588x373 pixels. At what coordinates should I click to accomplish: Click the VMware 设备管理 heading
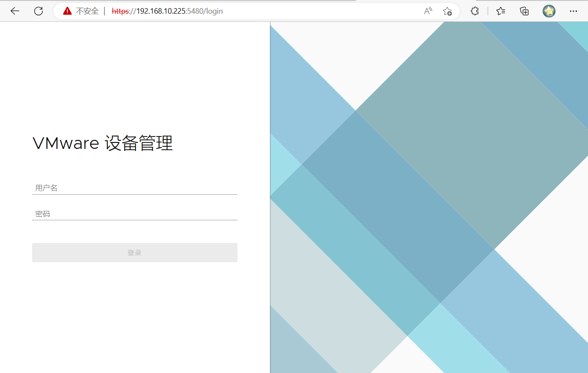[x=103, y=143]
